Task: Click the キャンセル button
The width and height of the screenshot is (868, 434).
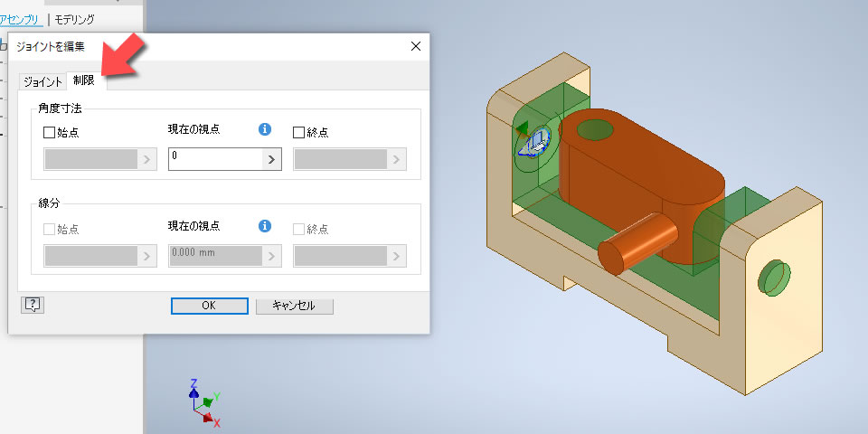Action: [x=295, y=306]
